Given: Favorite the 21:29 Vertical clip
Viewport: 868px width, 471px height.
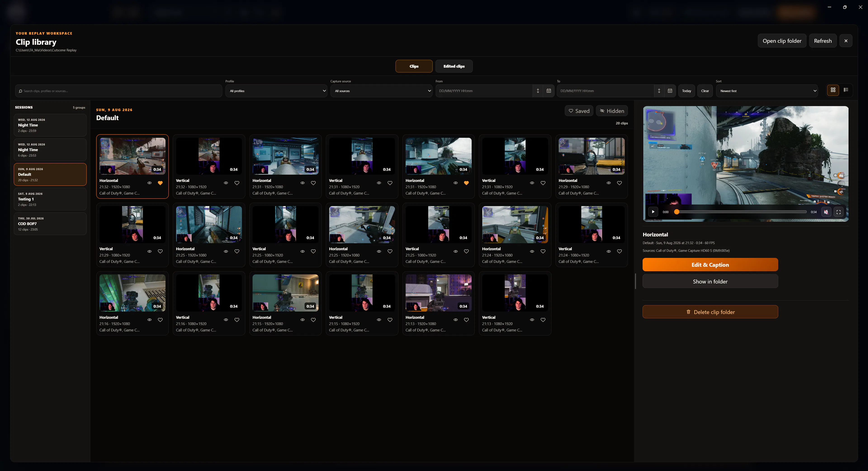Looking at the screenshot, I should (160, 252).
